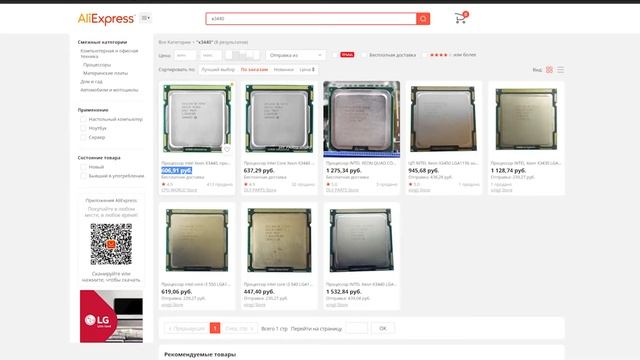This screenshot has width=640, height=360.
Task: Select the highlighted price 606,91 руб.
Action: click(176, 170)
